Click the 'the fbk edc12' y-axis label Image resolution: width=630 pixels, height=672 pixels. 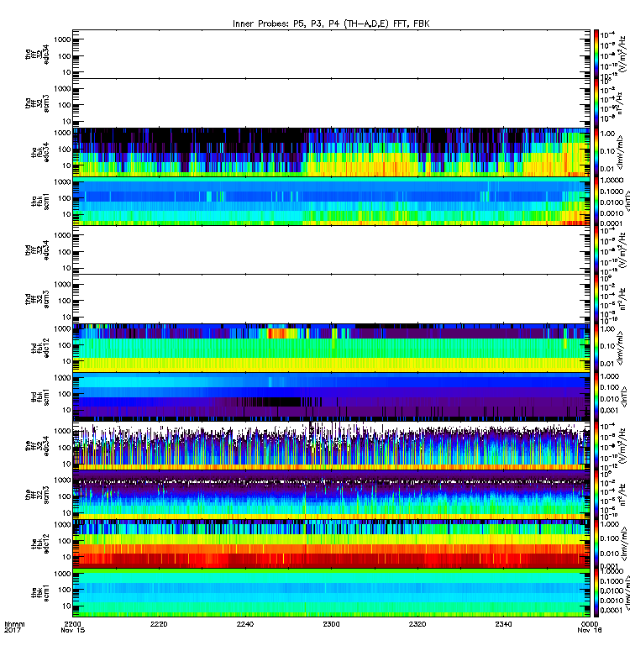40,543
